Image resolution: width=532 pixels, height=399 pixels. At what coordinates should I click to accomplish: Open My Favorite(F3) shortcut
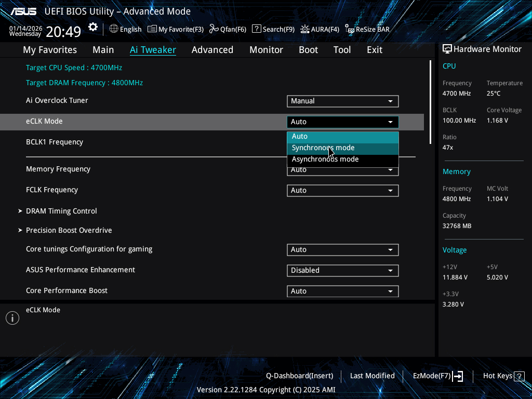point(176,29)
